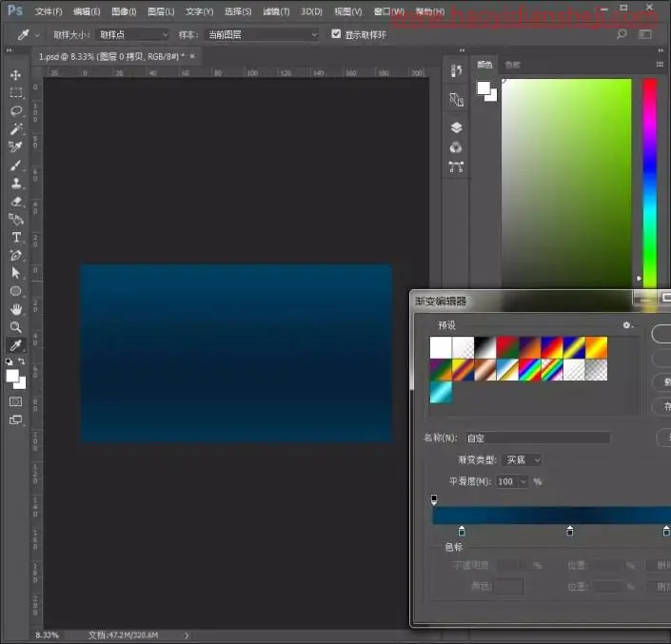Click the foreground color swatch in toolbar
Image resolution: width=671 pixels, height=644 pixels.
coord(12,376)
